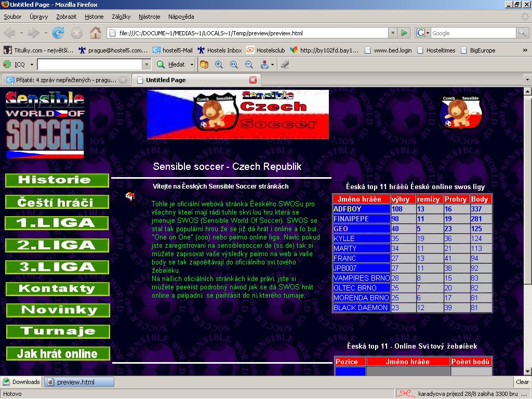Click the Historie navigation button
The height and width of the screenshot is (399, 532).
57,180
